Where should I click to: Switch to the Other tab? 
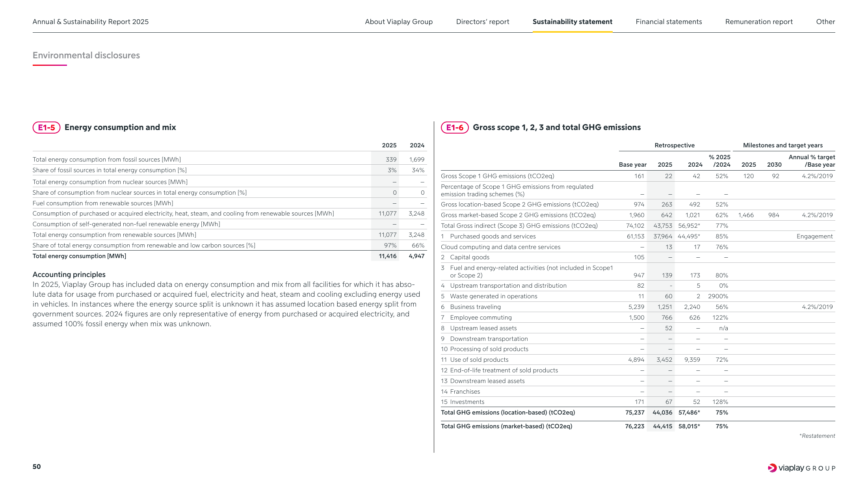pos(825,22)
